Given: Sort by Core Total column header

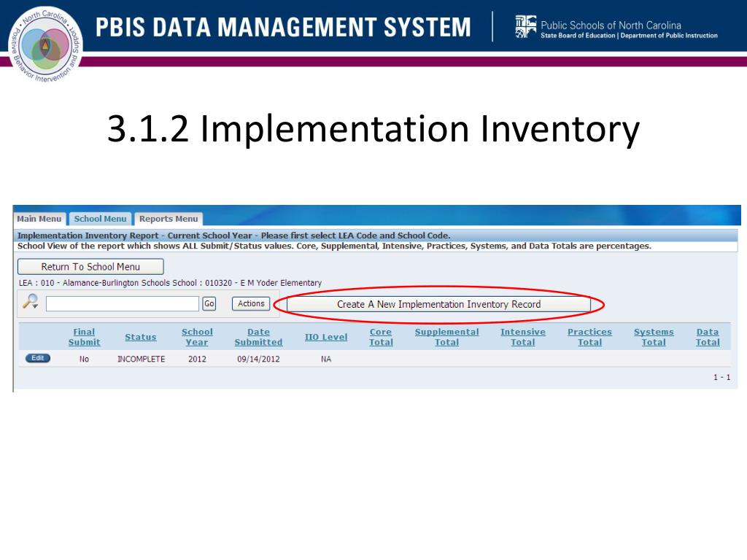Looking at the screenshot, I should coord(381,337).
